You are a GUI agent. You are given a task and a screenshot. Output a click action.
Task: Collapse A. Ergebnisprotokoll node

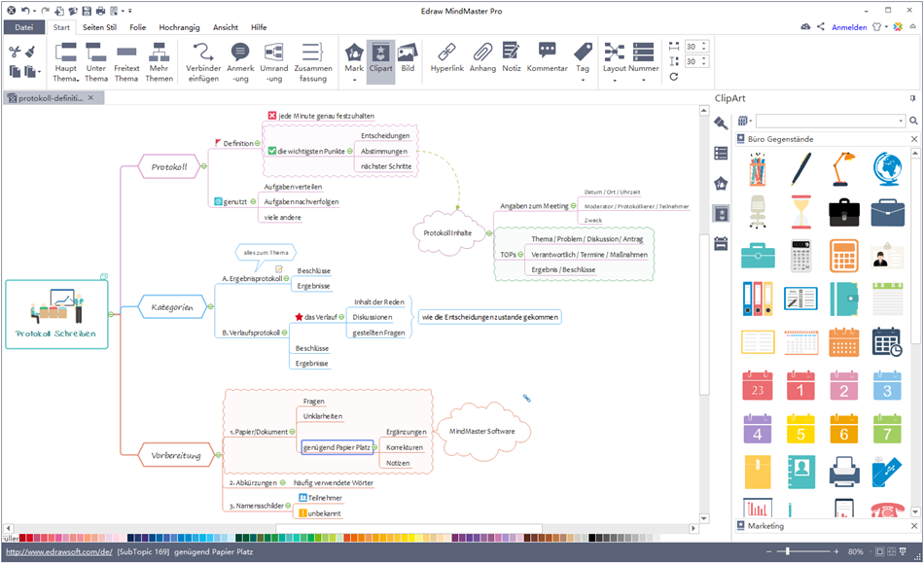pyautogui.click(x=286, y=279)
